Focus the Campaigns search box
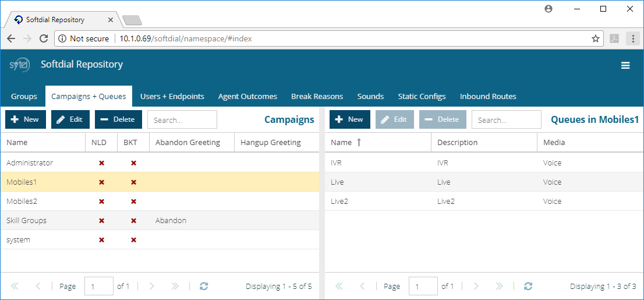644x300 pixels. click(x=182, y=119)
